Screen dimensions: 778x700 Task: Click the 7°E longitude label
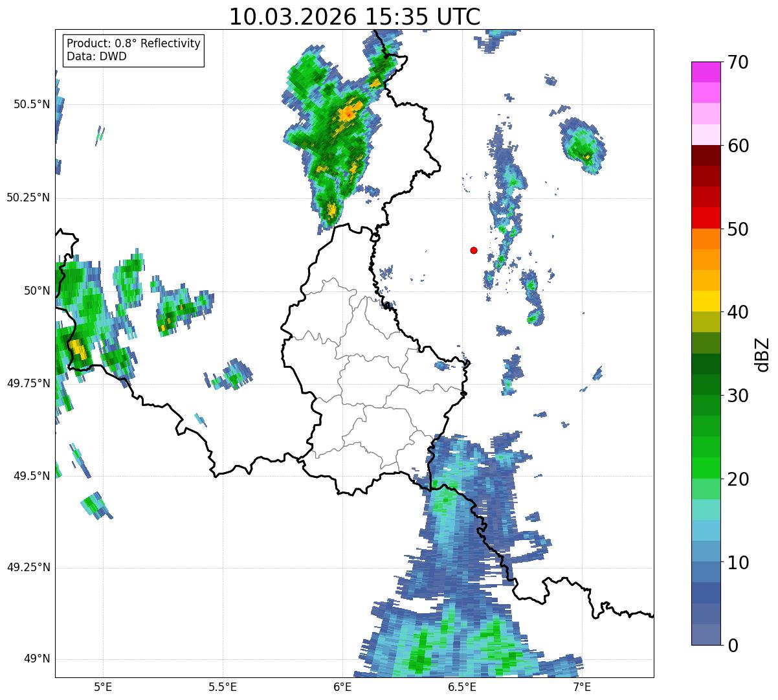(582, 687)
